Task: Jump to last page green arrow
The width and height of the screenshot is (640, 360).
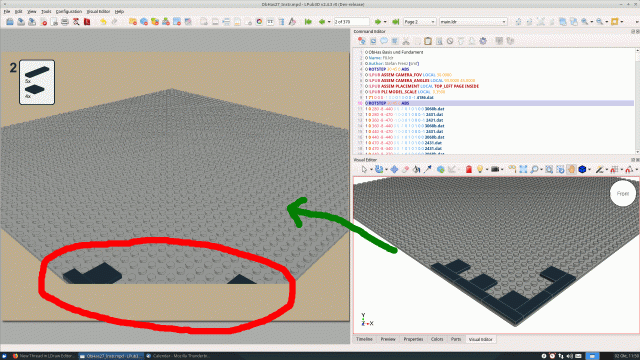Action: point(395,22)
